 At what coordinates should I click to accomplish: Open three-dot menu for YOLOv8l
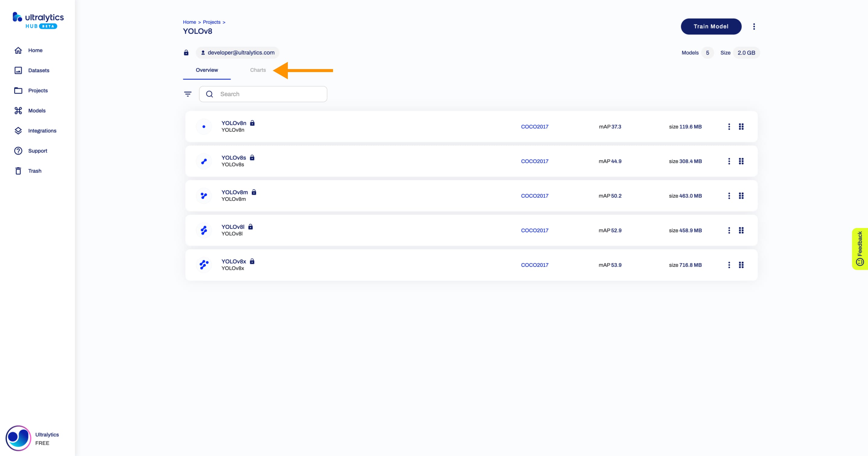coord(729,230)
